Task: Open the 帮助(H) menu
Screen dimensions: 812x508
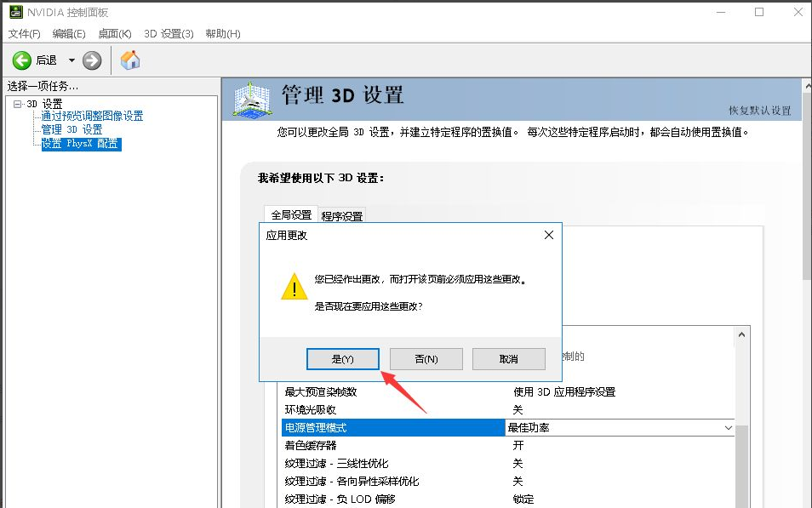Action: pos(223,34)
